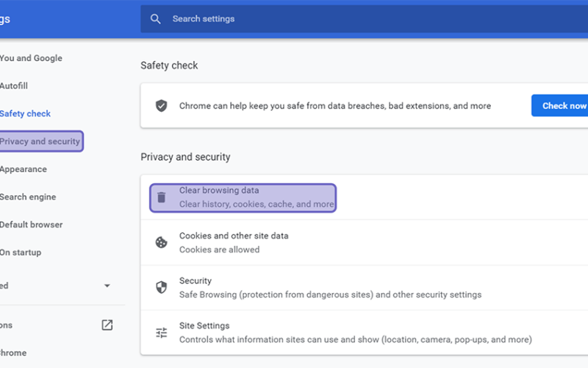Click the trash can icon

point(161,197)
